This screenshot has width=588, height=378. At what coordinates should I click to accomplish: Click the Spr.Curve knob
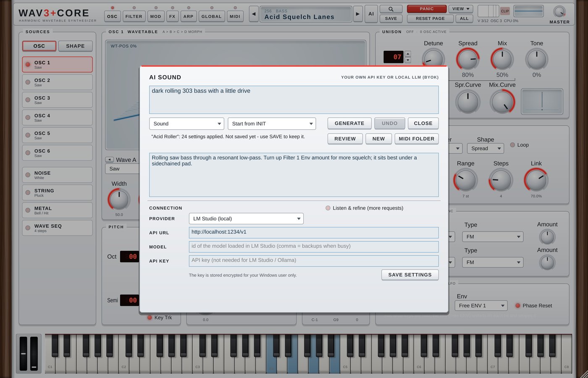[468, 102]
